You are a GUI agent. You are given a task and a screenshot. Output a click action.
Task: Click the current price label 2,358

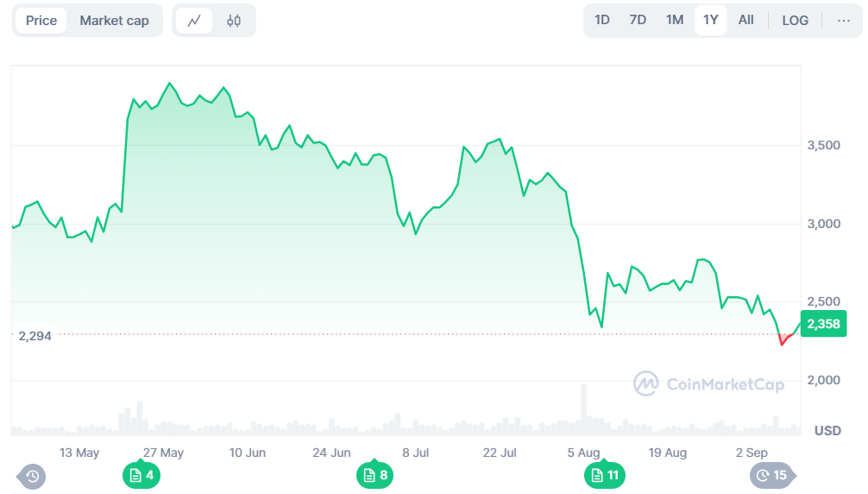pos(823,324)
